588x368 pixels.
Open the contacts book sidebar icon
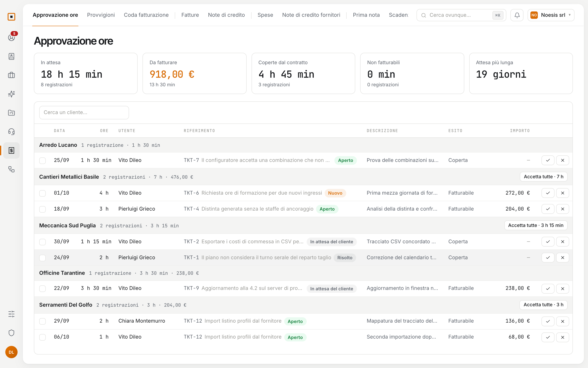[11, 56]
